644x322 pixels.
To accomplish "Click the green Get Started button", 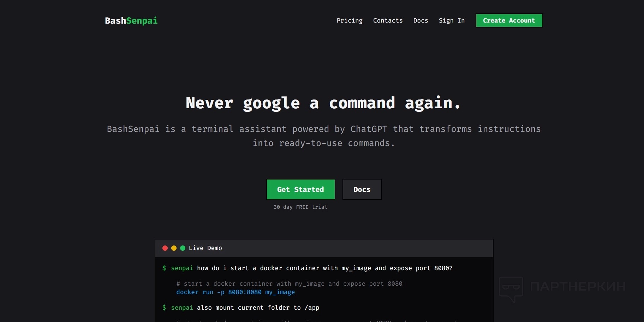I will point(300,189).
